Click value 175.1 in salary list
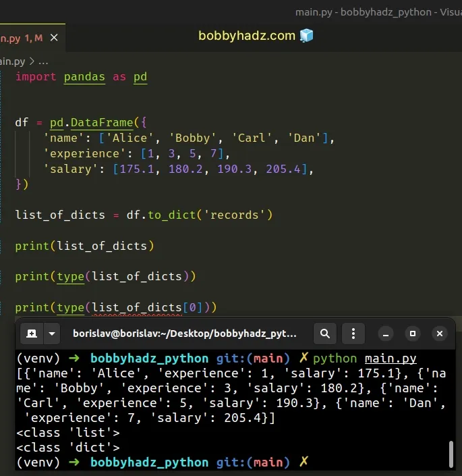The height and width of the screenshot is (476, 462). [x=137, y=169]
